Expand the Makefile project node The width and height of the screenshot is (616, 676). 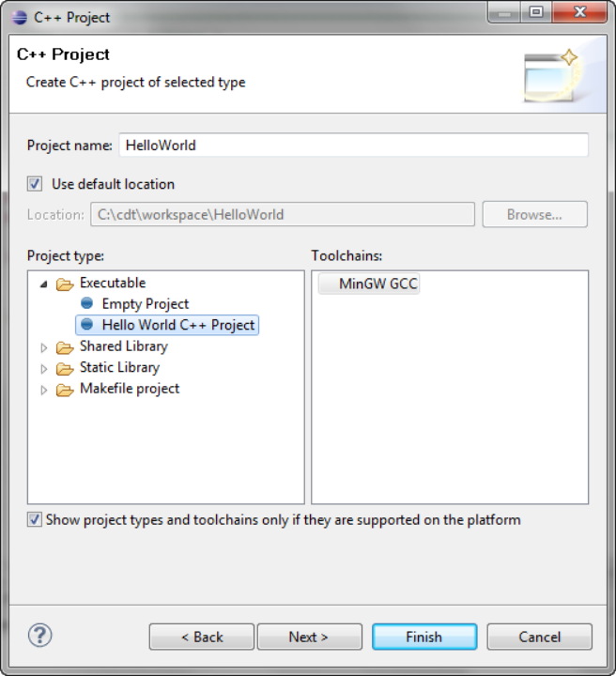pyautogui.click(x=44, y=390)
